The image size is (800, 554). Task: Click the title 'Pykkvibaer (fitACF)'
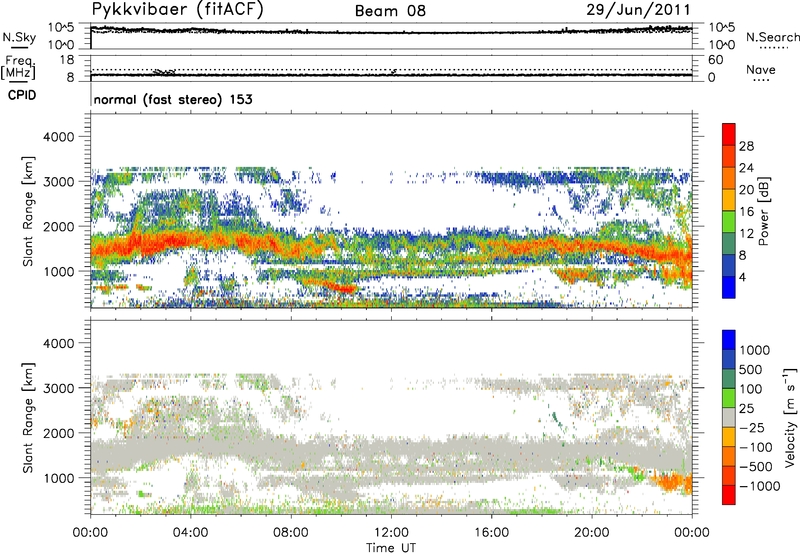click(x=178, y=10)
